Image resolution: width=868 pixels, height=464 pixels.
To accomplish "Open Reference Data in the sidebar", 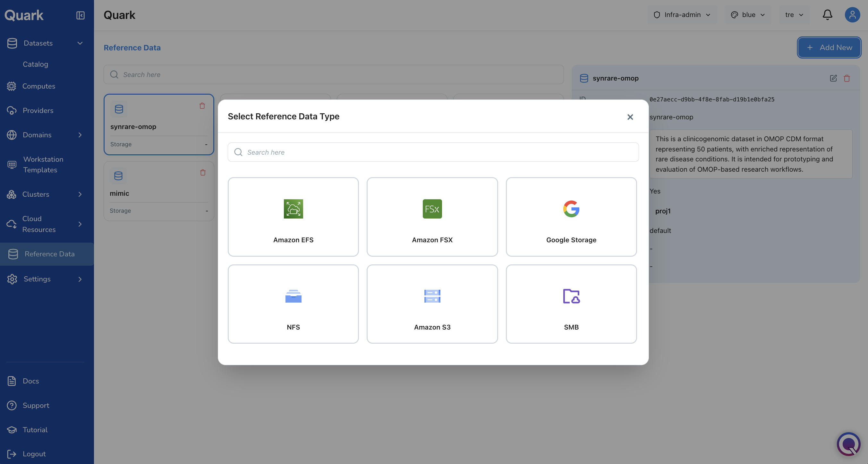I will tap(47, 254).
